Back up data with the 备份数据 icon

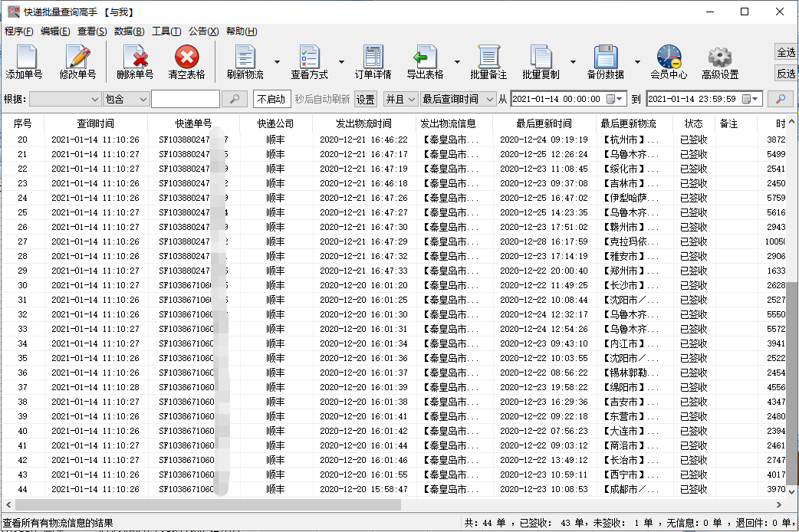pos(607,61)
